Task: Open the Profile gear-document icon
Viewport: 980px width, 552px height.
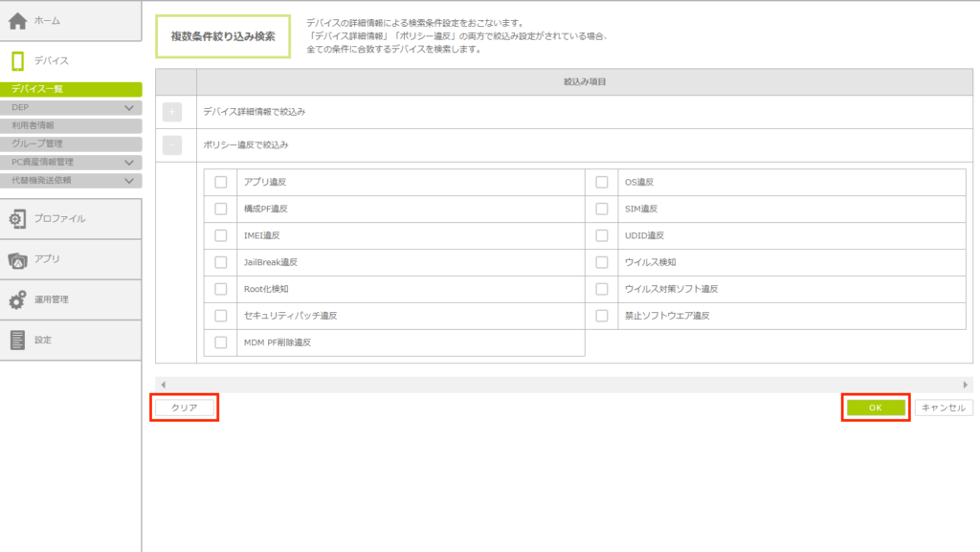Action: 17,219
